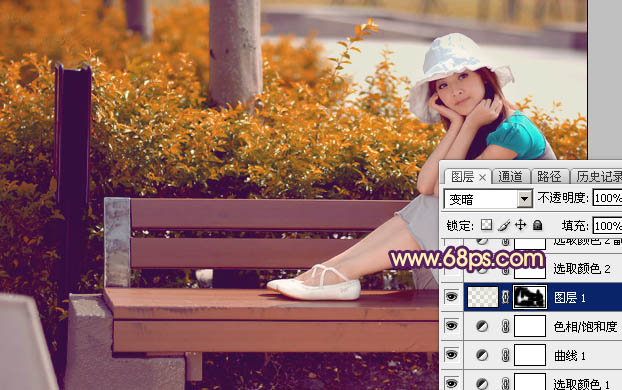The height and width of the screenshot is (390, 622).
Task: Click the chain link icon on 曲线 1
Action: click(x=505, y=355)
